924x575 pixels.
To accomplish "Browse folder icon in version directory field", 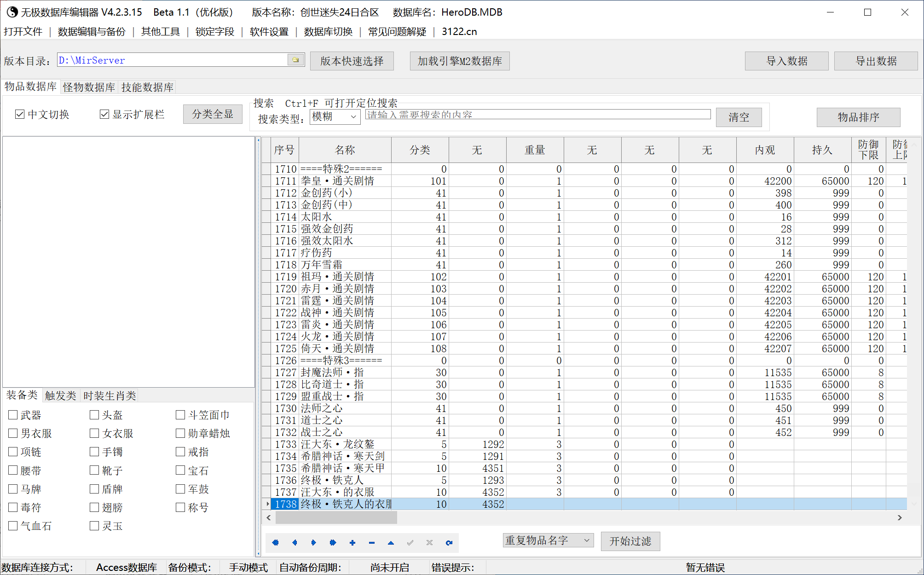I will 295,60.
